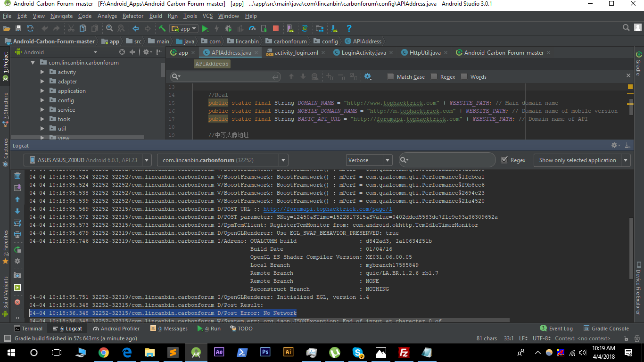The height and width of the screenshot is (362, 644).
Task: Open the Terminal tool window
Action: 28,329
